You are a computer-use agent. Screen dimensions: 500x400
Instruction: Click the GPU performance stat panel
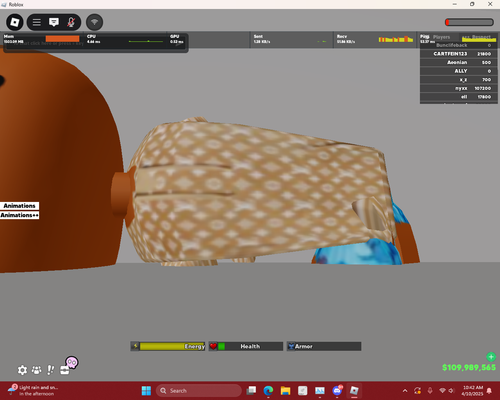click(x=209, y=40)
